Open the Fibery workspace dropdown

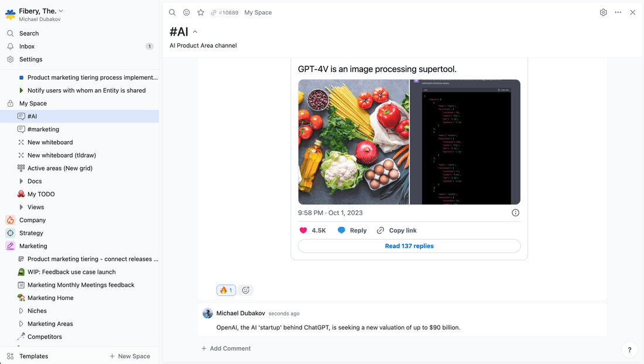pos(61,11)
